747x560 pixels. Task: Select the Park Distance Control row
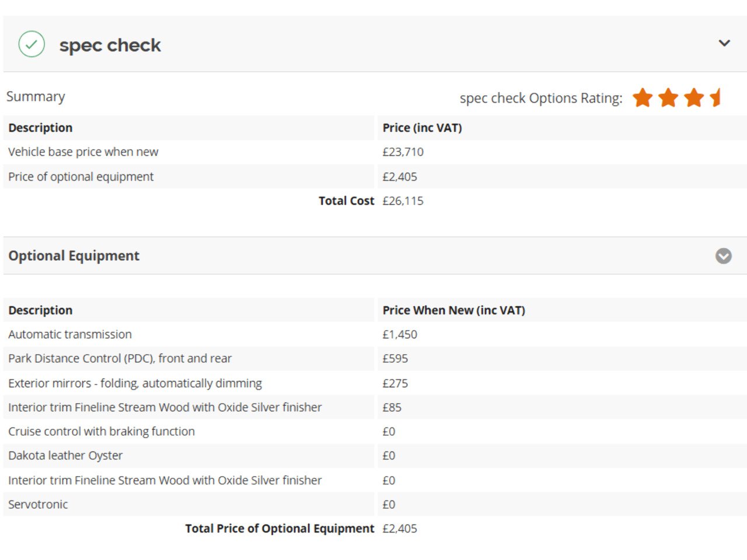point(375,358)
